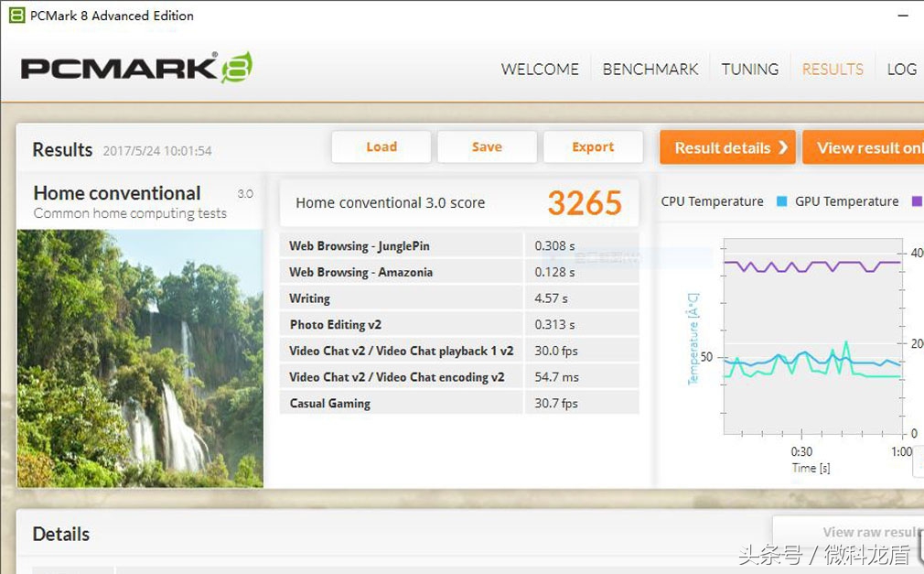Click the waterfall benchmark thumbnail image
The height and width of the screenshot is (574, 924).
tap(140, 359)
